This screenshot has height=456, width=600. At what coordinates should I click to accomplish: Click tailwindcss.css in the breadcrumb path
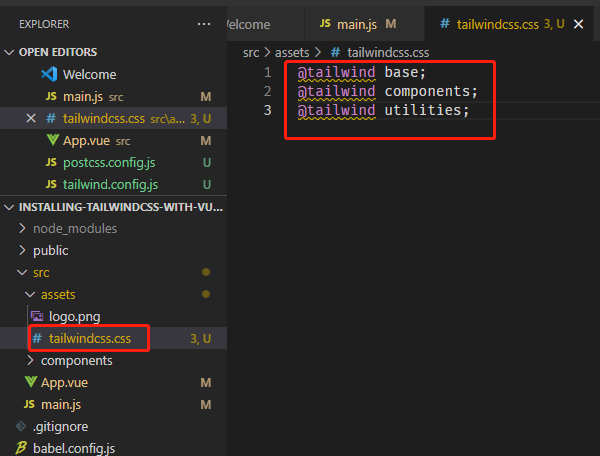click(388, 52)
